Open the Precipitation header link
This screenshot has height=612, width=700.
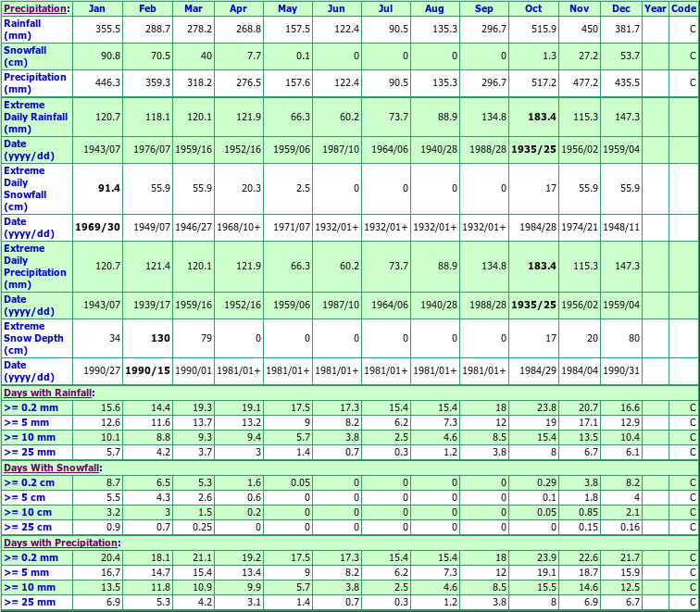click(x=33, y=8)
